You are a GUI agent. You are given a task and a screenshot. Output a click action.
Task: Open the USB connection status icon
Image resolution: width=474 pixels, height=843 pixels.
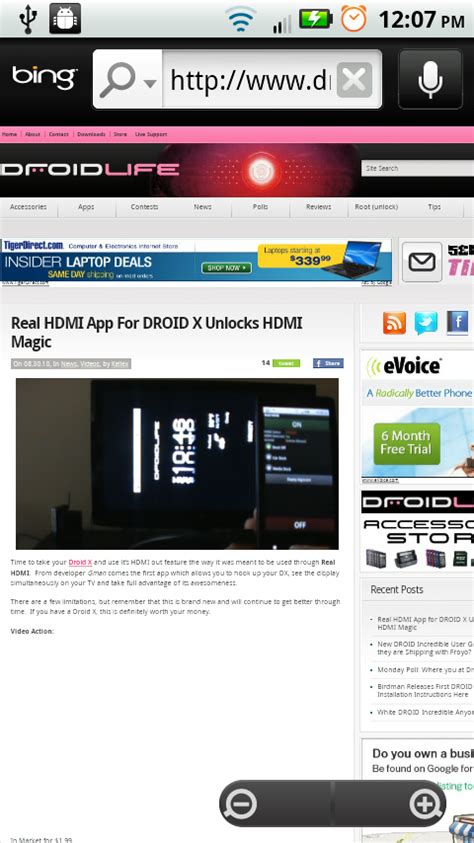tap(27, 18)
